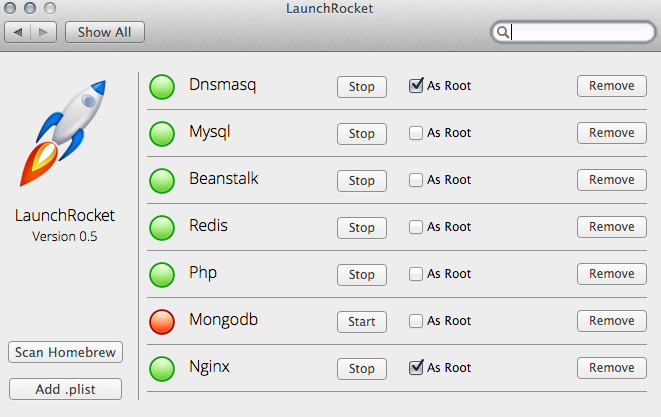This screenshot has height=417, width=661.
Task: Click the red status light for Mongodb
Action: click(162, 321)
